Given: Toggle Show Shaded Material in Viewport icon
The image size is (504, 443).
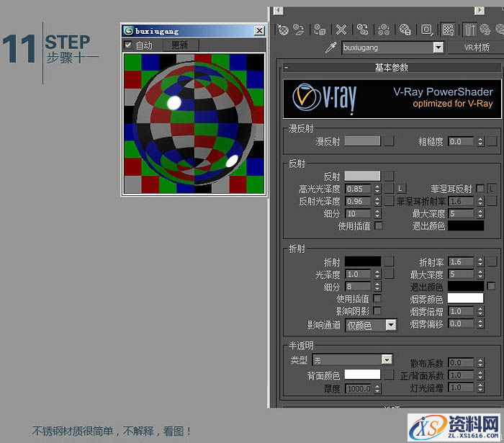Looking at the screenshot, I should tap(448, 30).
